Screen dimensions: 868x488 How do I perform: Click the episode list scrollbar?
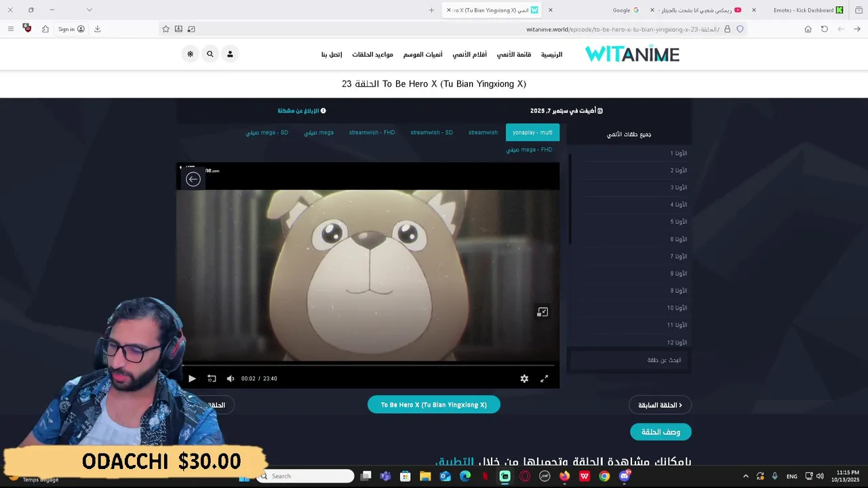(x=570, y=199)
